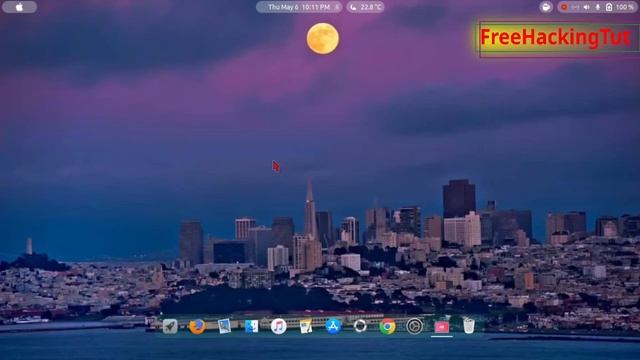Open the Preview image viewer icon in dock
Screen dimensions: 640x360
224,326
